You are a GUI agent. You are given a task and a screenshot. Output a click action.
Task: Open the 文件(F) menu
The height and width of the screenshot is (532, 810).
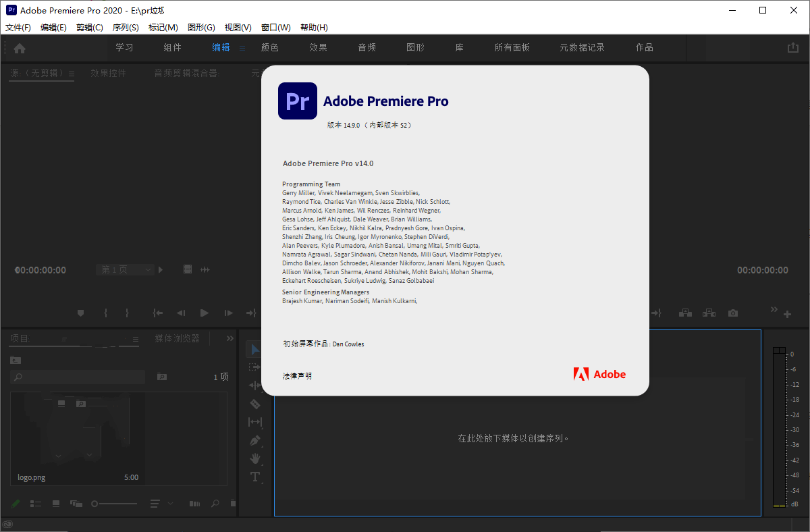point(18,28)
